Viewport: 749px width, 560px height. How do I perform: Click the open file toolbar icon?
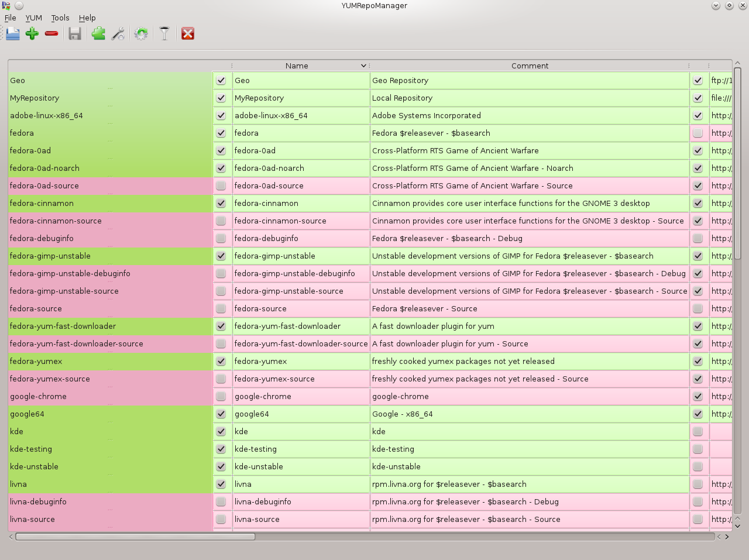coord(13,33)
